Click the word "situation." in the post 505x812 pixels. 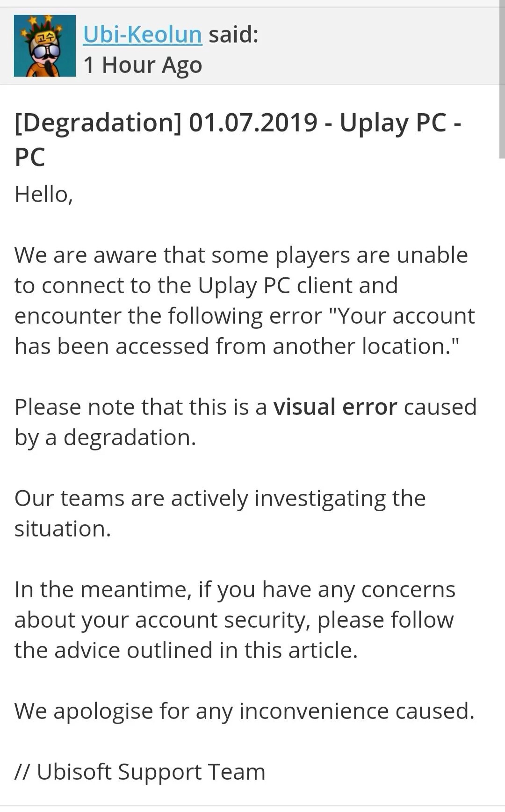click(x=63, y=529)
